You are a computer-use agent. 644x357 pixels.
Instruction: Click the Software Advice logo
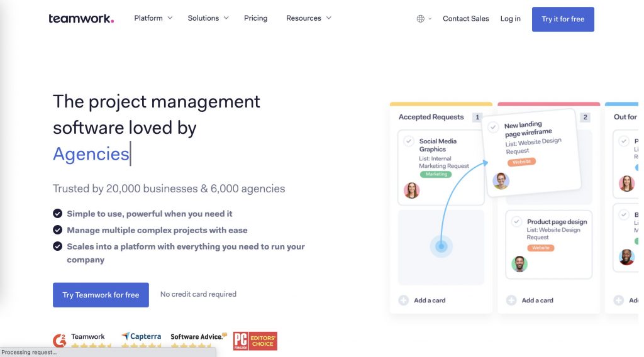pos(199,336)
